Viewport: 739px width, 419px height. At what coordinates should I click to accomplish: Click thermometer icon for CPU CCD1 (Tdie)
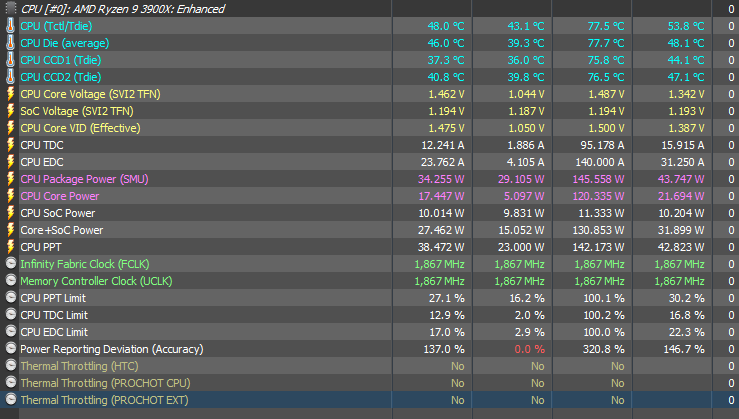tap(10, 60)
